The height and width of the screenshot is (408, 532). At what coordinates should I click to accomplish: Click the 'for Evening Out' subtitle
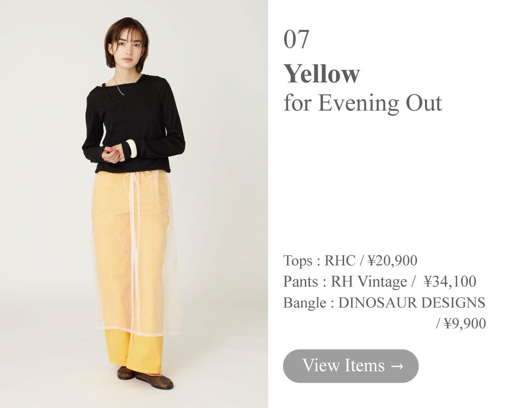point(363,103)
